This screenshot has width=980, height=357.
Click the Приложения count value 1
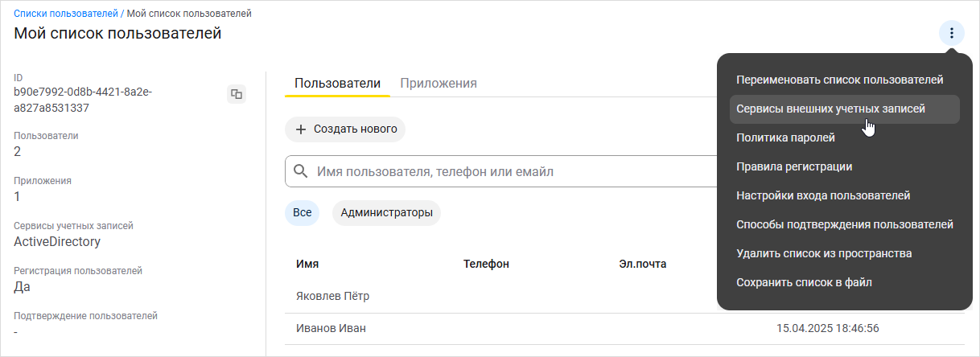17,196
